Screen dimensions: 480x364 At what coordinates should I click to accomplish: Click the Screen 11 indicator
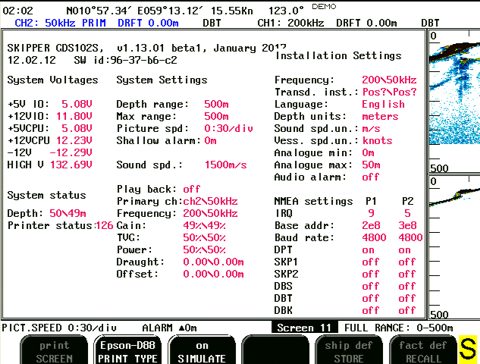pos(304,328)
